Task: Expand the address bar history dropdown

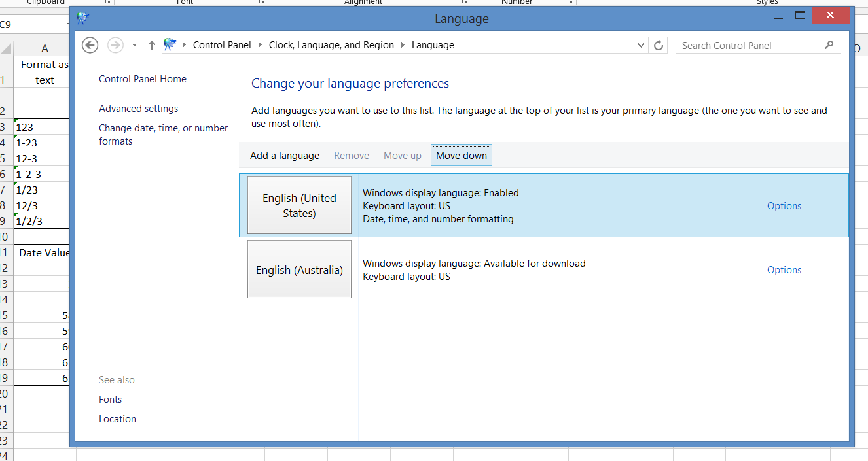Action: [x=641, y=45]
